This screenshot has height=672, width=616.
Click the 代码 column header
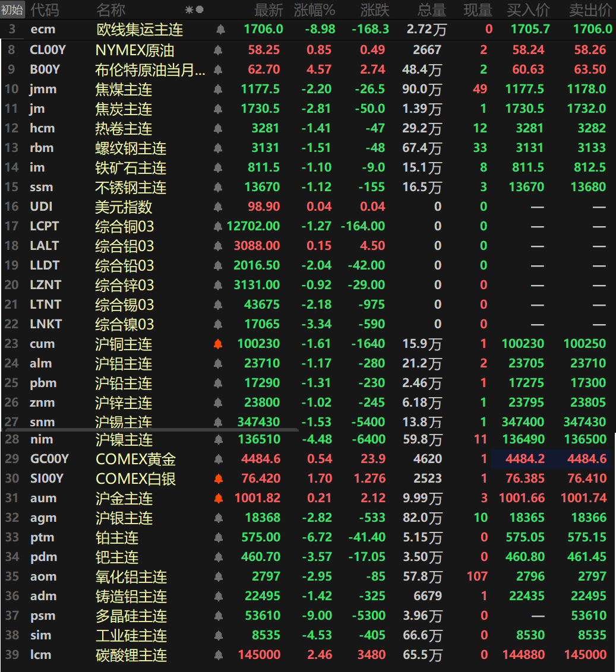click(44, 9)
